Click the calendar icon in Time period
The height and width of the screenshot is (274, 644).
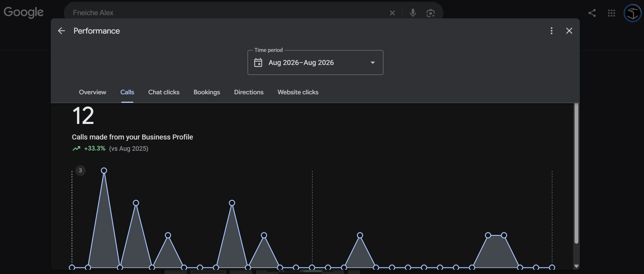tap(258, 62)
